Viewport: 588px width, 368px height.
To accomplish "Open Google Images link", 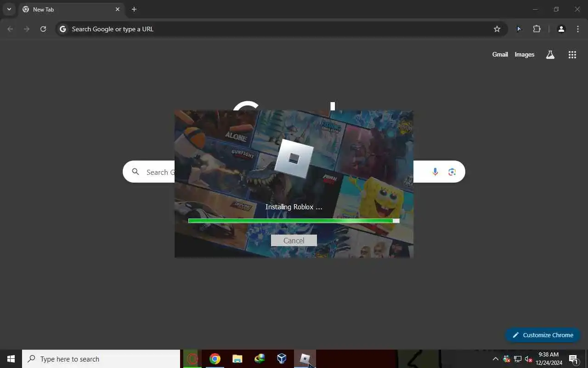I will [x=524, y=54].
